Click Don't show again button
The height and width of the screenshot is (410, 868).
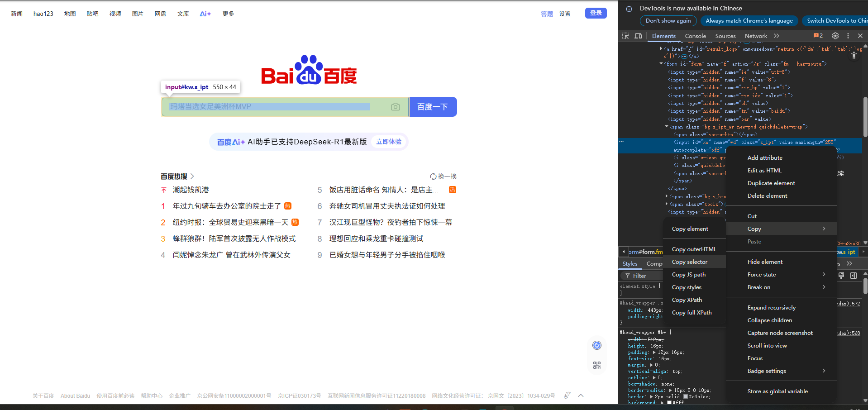pos(668,21)
